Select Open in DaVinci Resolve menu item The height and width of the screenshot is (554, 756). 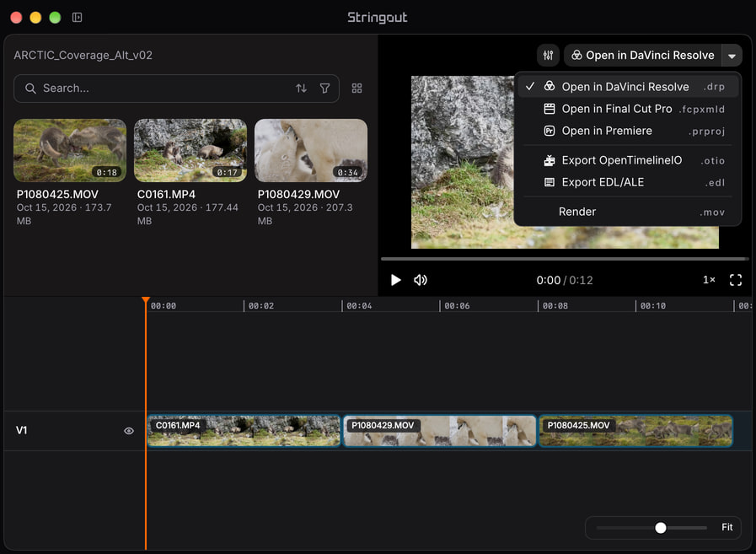point(628,86)
